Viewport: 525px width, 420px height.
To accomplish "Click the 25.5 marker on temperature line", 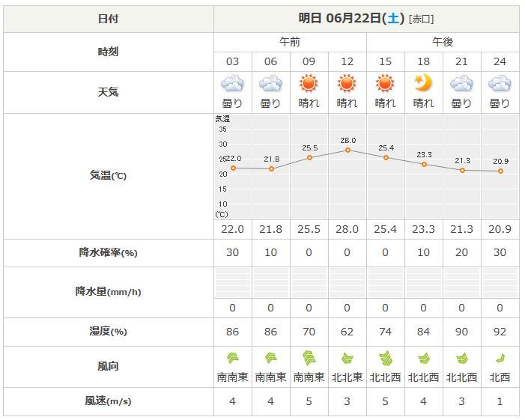I will click(310, 158).
